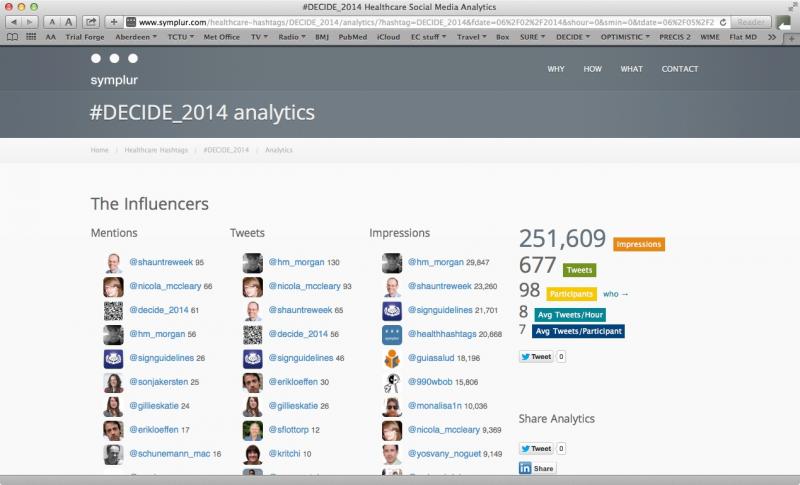Click @hm_morgan avatar in Tweets column
This screenshot has width=800, height=485.
253,263
